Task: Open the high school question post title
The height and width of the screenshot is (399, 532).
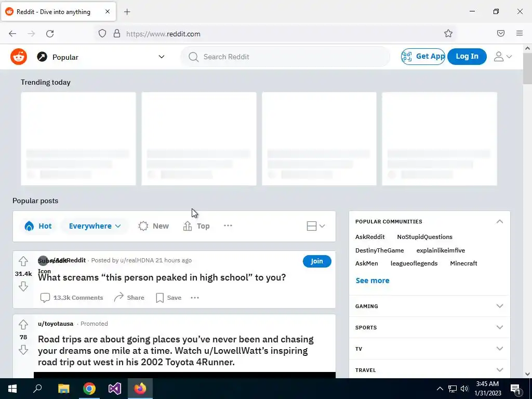Action: (162, 277)
